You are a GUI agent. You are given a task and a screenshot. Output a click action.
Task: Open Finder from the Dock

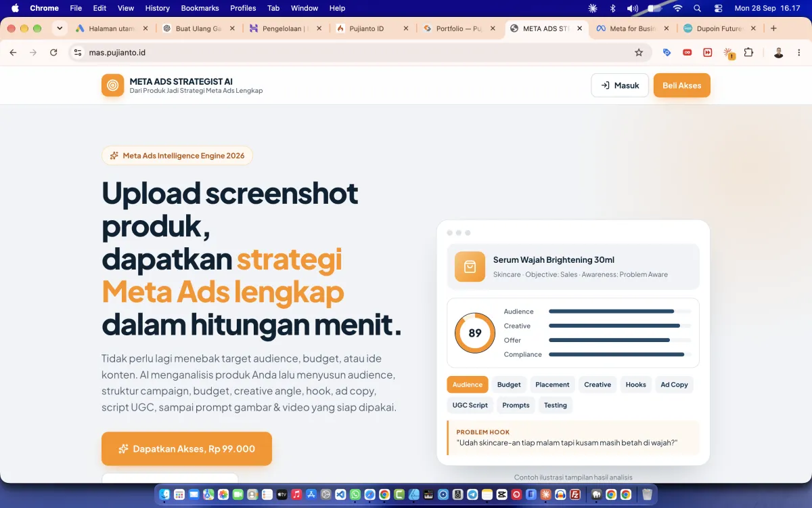click(164, 494)
